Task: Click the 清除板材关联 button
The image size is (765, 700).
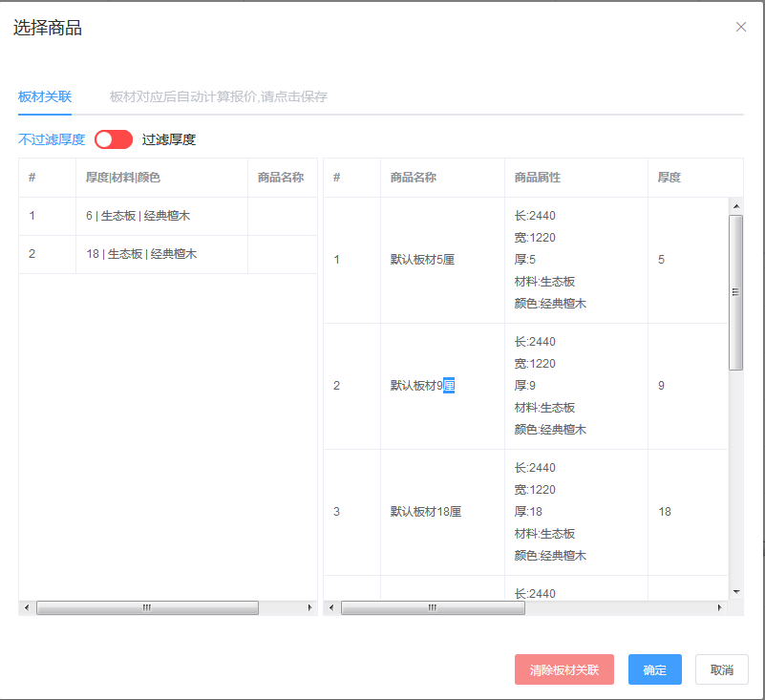Action: click(x=564, y=669)
